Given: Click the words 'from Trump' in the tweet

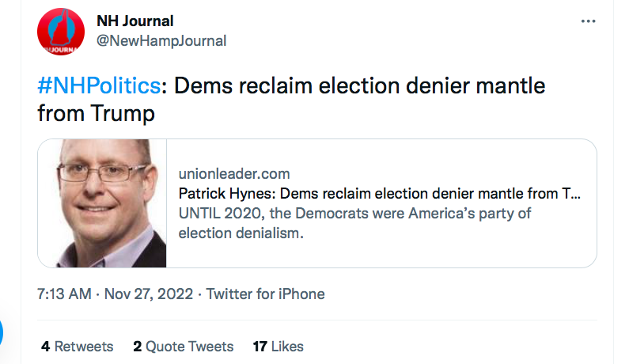Looking at the screenshot, I should click(96, 113).
